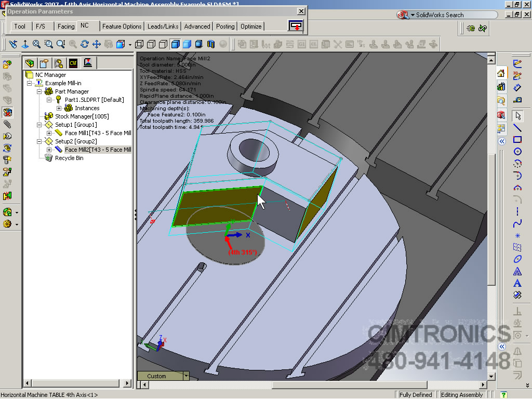
Task: Select the Face Mill2 operation row
Action: pos(98,150)
